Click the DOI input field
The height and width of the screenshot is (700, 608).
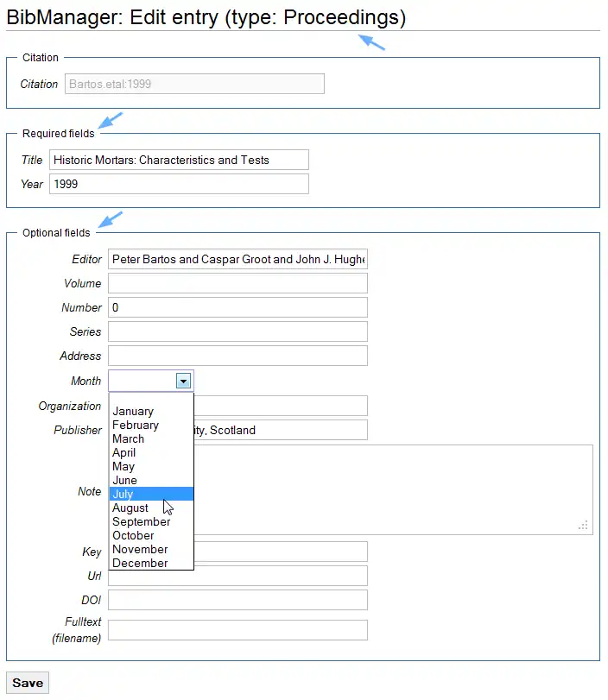click(237, 600)
